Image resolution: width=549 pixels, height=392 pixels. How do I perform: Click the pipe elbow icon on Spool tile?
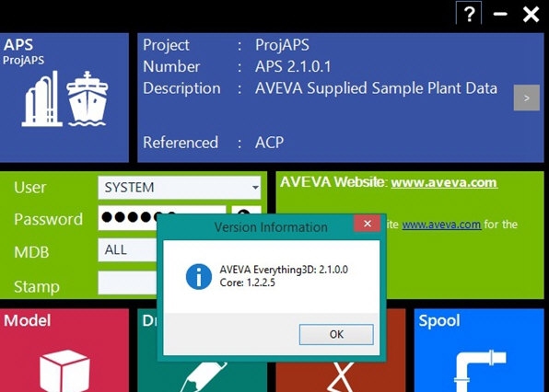(480, 371)
